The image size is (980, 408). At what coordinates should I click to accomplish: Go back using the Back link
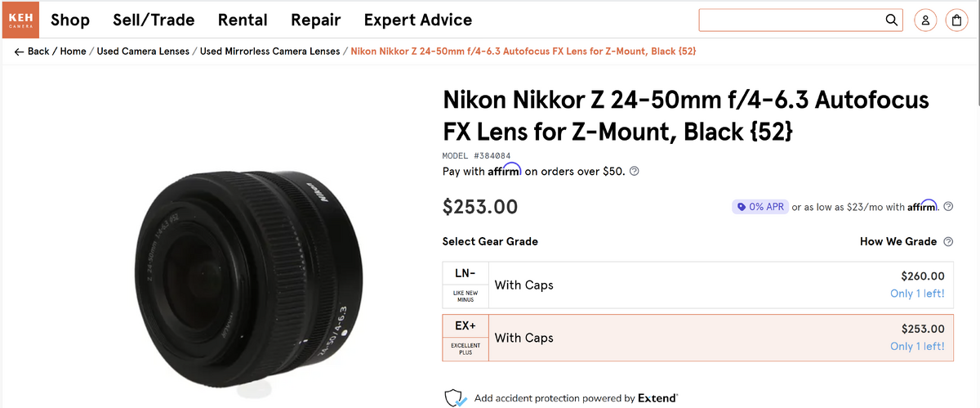[32, 52]
